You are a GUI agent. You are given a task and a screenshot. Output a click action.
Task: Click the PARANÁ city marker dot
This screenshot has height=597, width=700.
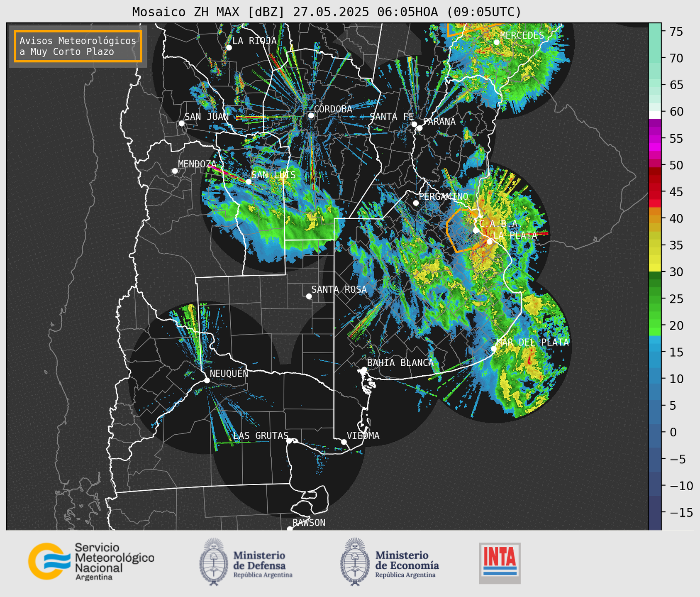(420, 128)
